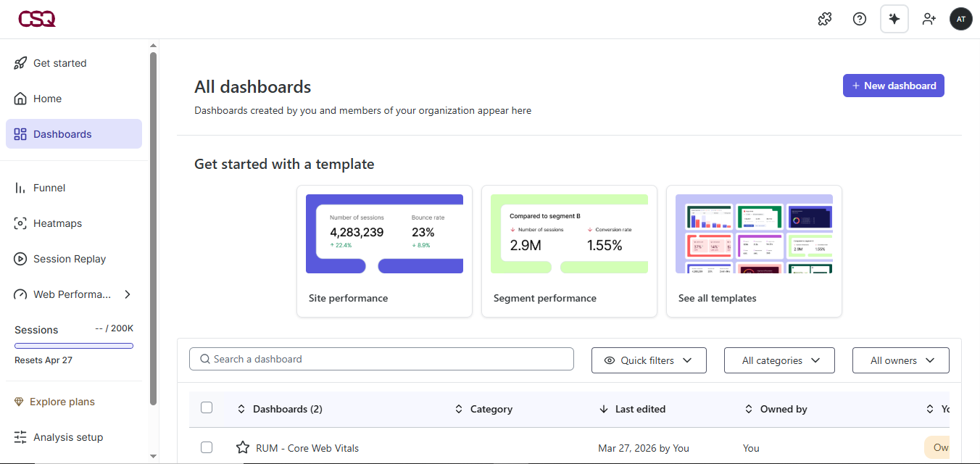This screenshot has height=464, width=980.
Task: Select Dashboards in sidebar
Action: [x=74, y=134]
